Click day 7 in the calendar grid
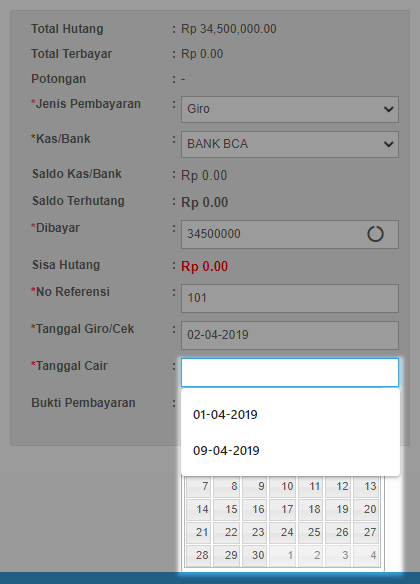The width and height of the screenshot is (420, 584). [x=198, y=486]
